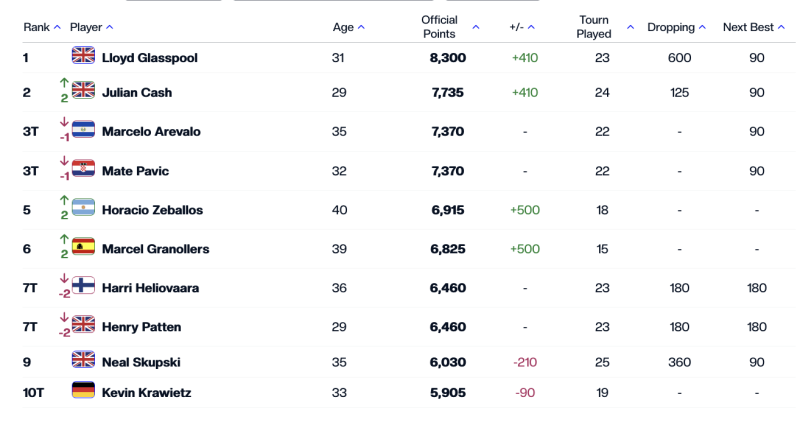
Task: Sort by Official Points header
Action: coord(449,27)
